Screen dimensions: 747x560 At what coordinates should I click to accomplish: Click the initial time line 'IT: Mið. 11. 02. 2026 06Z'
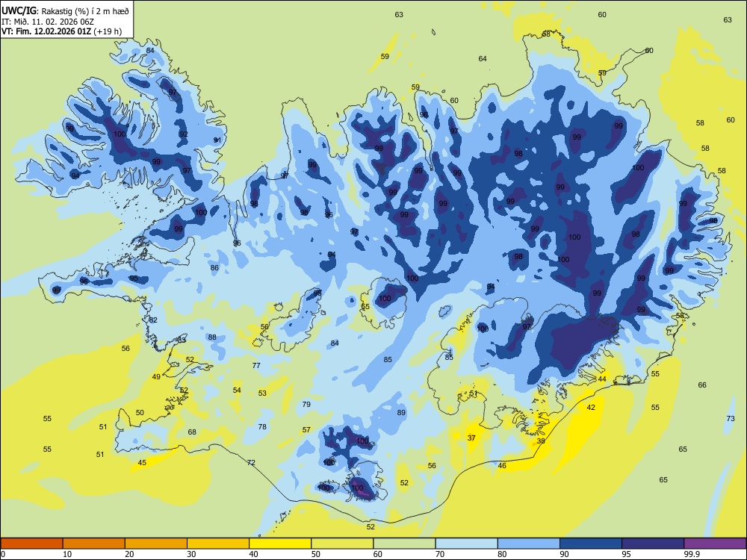click(48, 22)
